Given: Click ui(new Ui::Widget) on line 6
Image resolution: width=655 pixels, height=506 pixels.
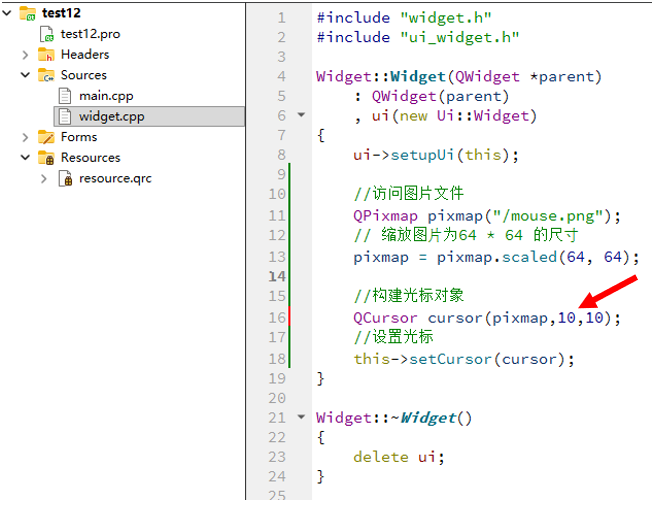Looking at the screenshot, I should (x=454, y=116).
